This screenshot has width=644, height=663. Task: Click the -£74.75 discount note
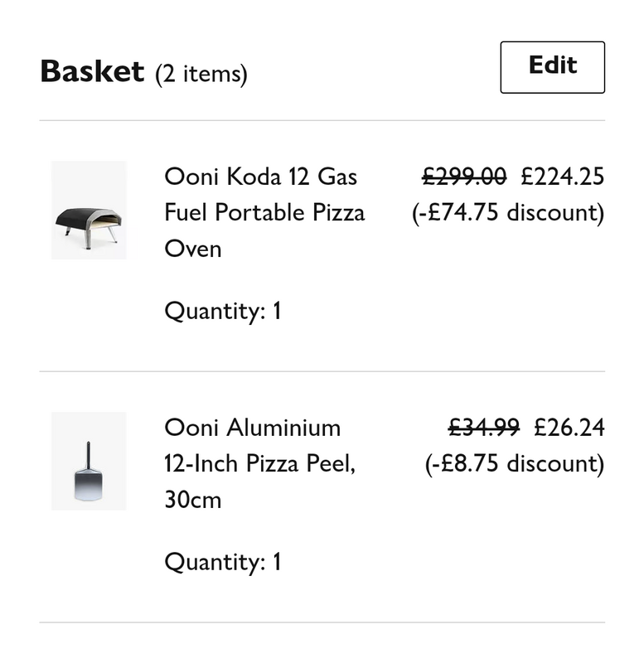508,212
